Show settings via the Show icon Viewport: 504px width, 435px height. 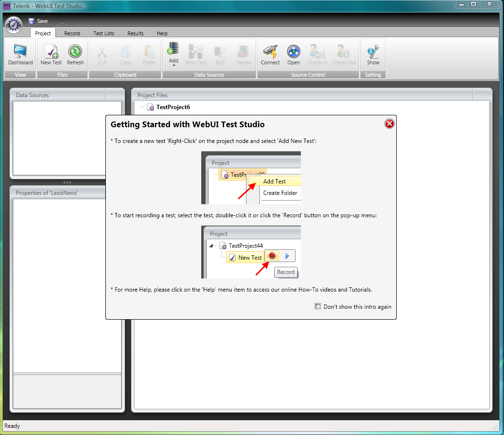coord(373,55)
